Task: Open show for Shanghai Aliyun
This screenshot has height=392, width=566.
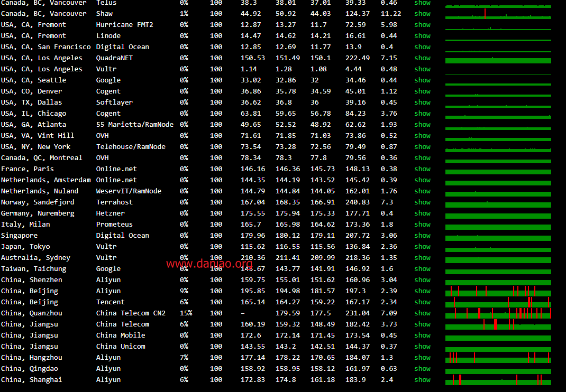Action: point(422,380)
